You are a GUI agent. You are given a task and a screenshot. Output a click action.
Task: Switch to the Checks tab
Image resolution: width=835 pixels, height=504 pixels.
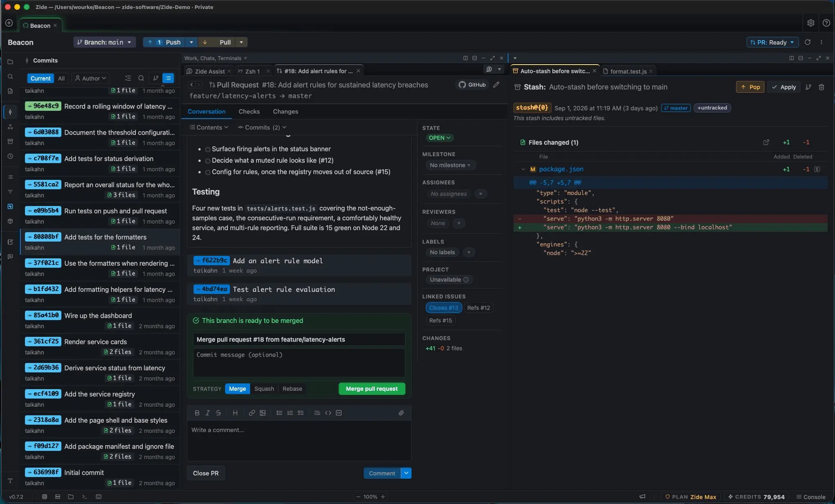click(x=249, y=112)
